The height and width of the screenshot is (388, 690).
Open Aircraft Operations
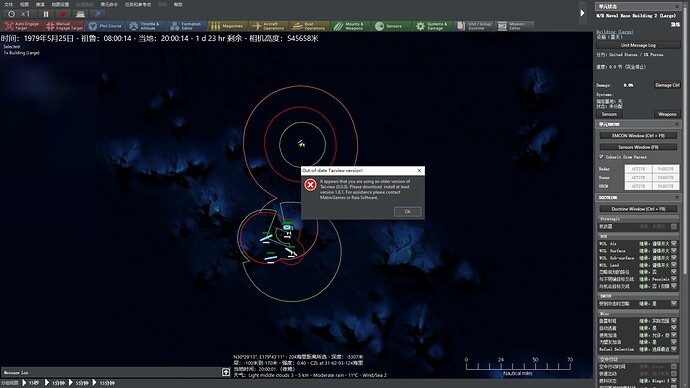pos(268,26)
